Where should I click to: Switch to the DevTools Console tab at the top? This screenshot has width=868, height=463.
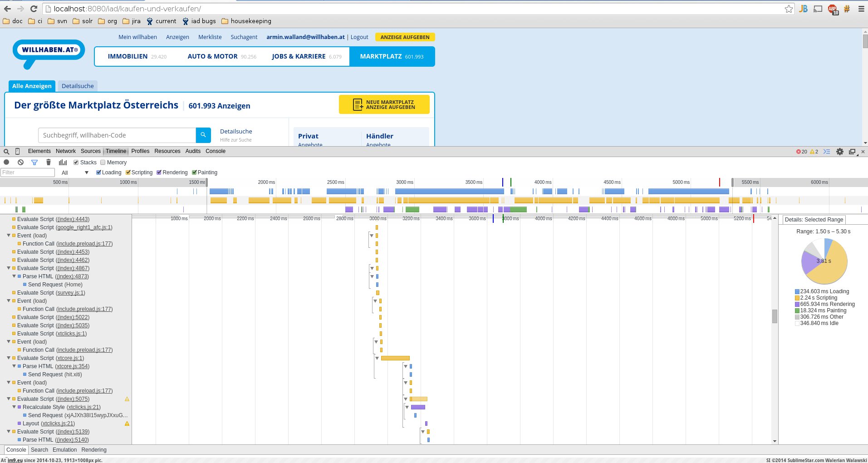point(216,151)
